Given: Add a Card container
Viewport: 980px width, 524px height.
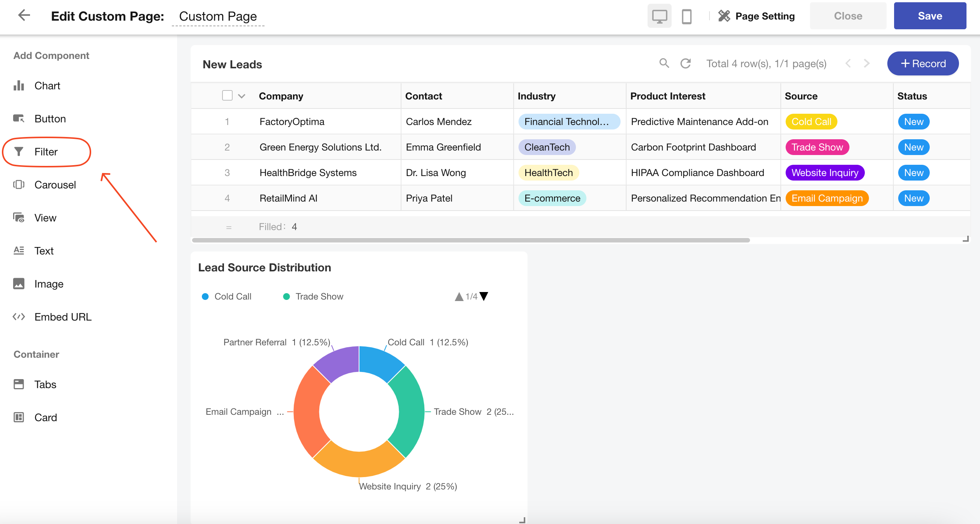Looking at the screenshot, I should 45,417.
